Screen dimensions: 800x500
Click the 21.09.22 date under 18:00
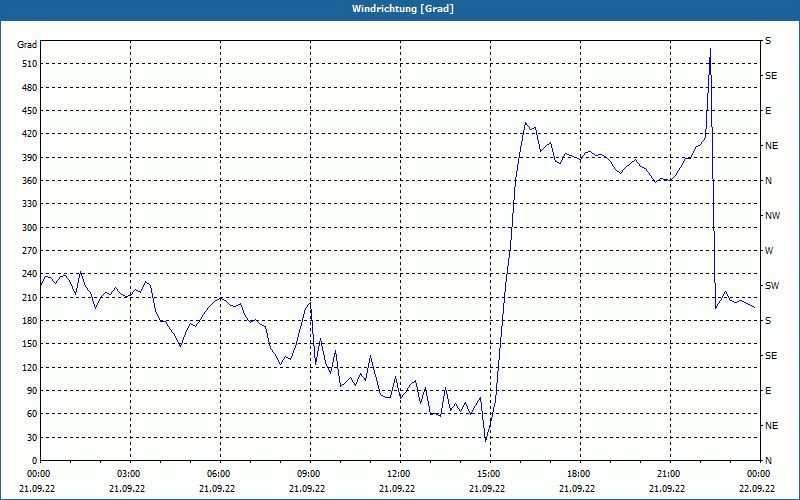pyautogui.click(x=578, y=488)
